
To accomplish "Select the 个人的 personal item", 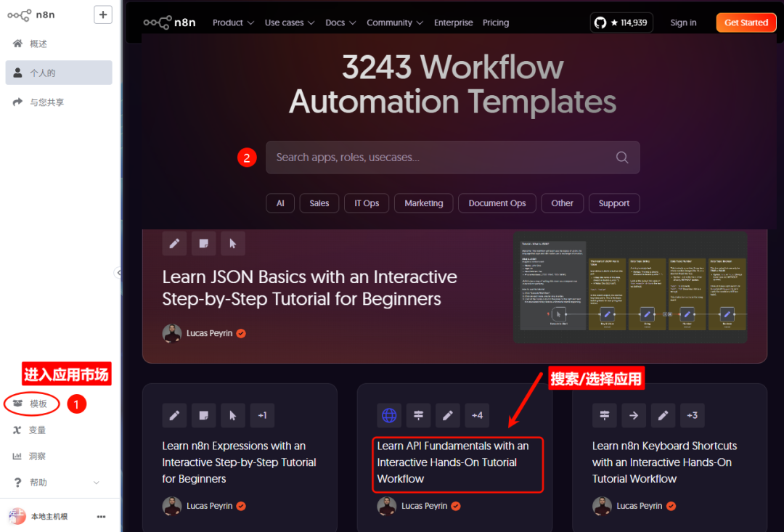I will 59,73.
